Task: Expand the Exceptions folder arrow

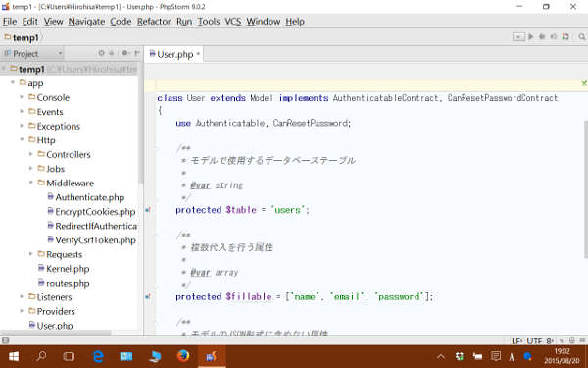Action: pyautogui.click(x=22, y=126)
